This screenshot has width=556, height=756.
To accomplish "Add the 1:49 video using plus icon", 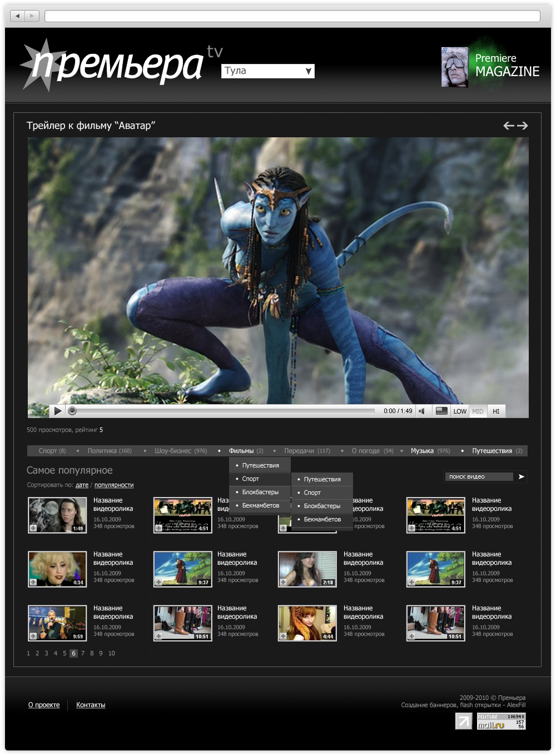I will click(x=33, y=528).
